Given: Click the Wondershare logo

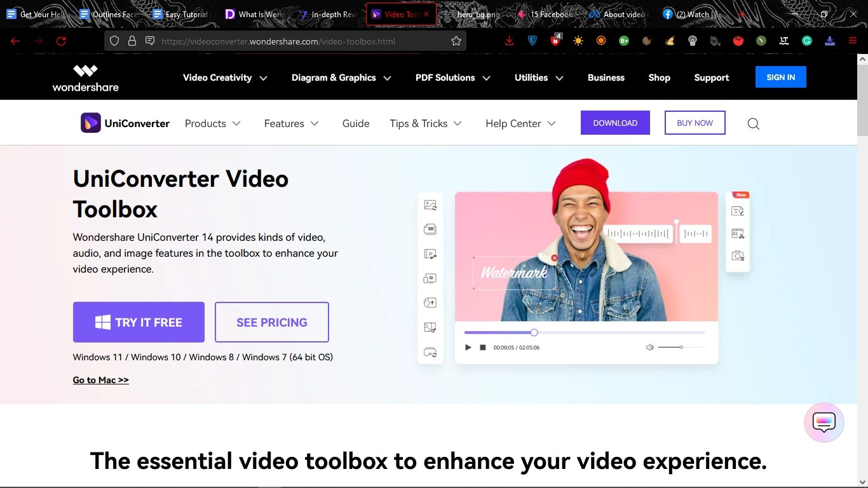Looking at the screenshot, I should (x=85, y=78).
